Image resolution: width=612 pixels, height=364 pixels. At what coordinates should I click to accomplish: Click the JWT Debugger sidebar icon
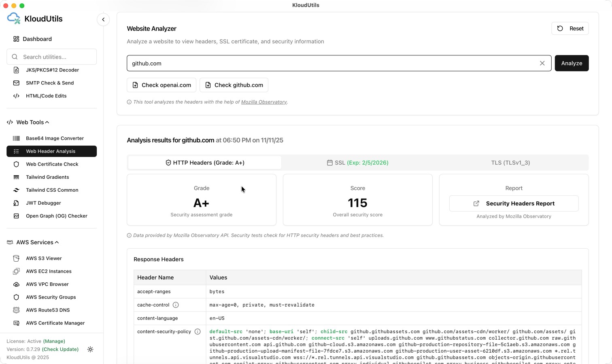tap(16, 203)
